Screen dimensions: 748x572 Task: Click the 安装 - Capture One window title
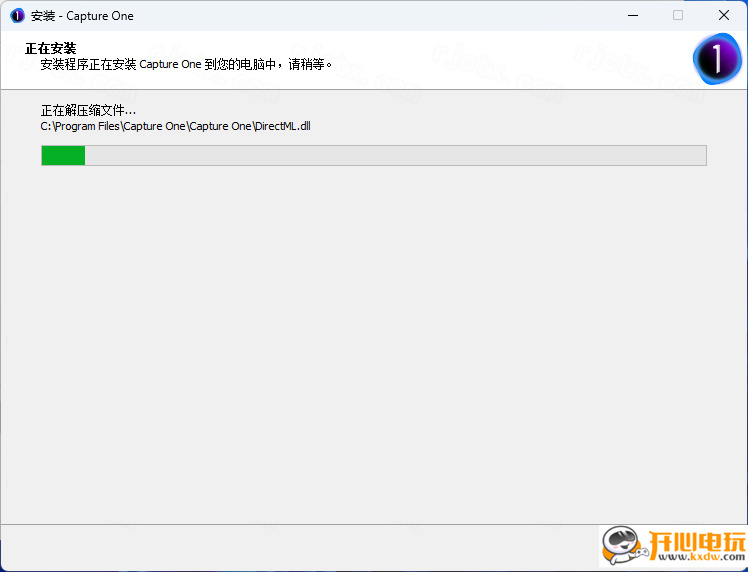[82, 16]
